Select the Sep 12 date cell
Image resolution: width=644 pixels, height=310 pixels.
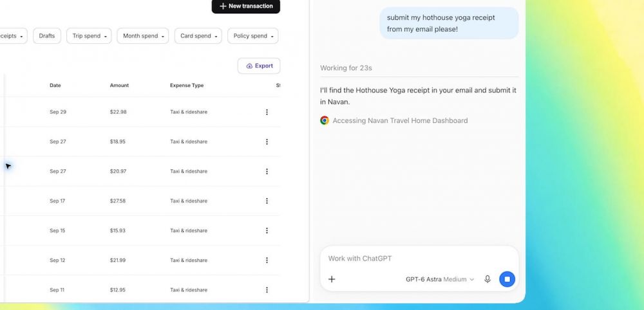pos(57,260)
